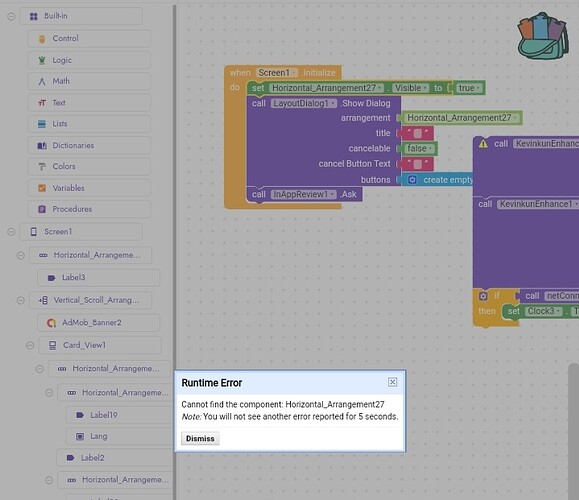The width and height of the screenshot is (579, 500).
Task: Collapse the Card_View1 tree node
Action: coord(30,345)
